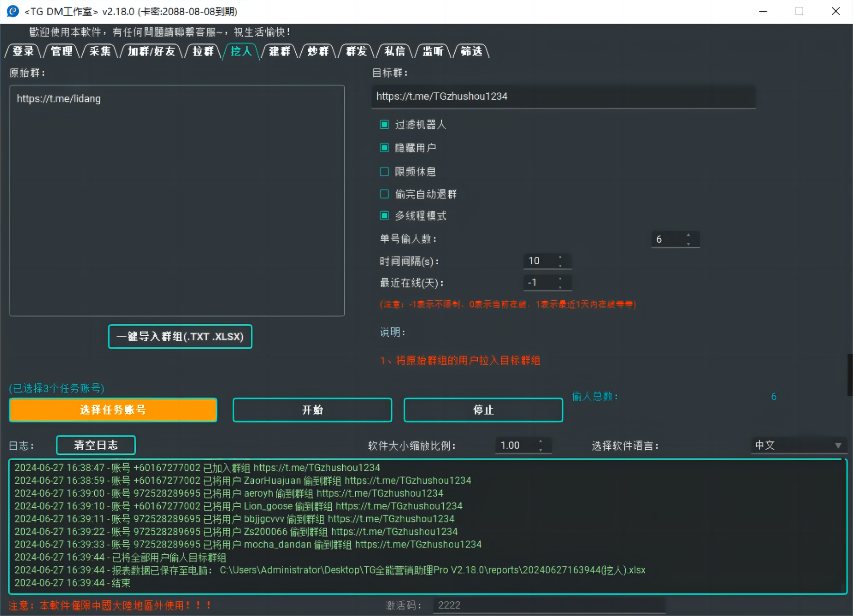The height and width of the screenshot is (616, 853).
Task: Click the 清空日志 button
Action: coord(96,445)
